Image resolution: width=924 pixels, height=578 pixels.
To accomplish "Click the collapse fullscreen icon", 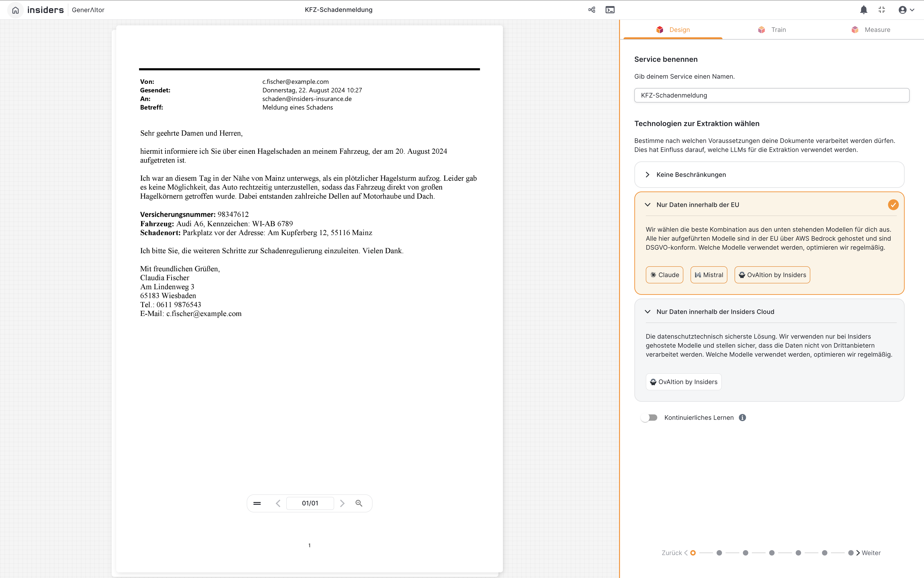I will tap(882, 10).
